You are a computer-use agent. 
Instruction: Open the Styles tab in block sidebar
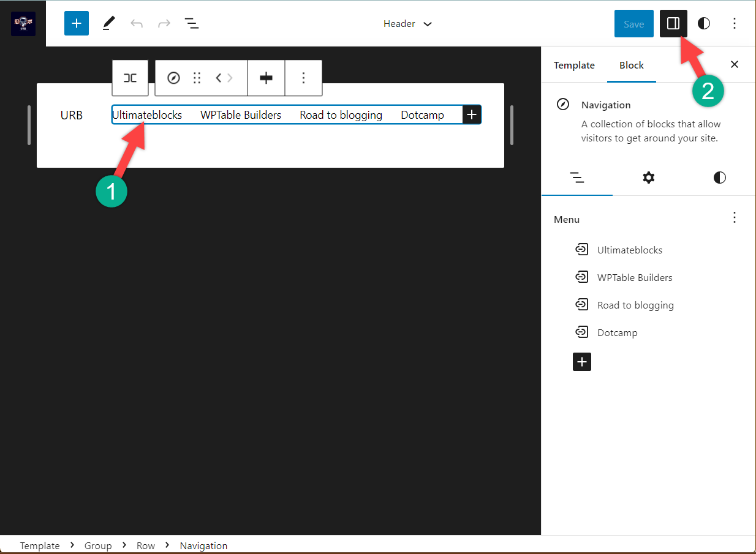tap(720, 178)
